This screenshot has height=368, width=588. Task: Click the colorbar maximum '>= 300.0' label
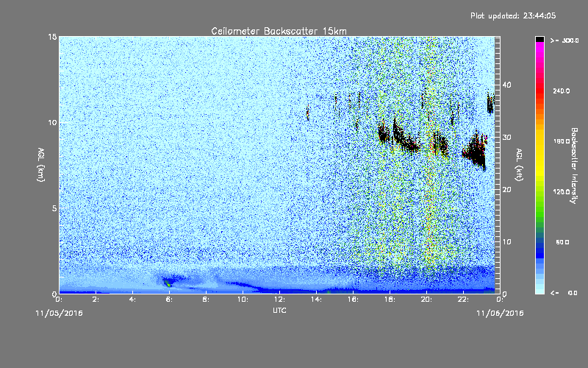564,40
